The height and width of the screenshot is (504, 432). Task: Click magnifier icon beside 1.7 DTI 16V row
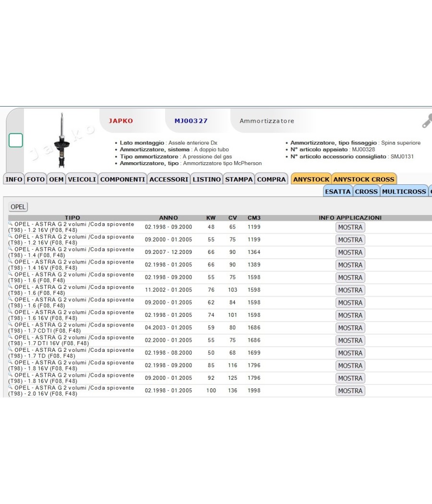point(10,337)
